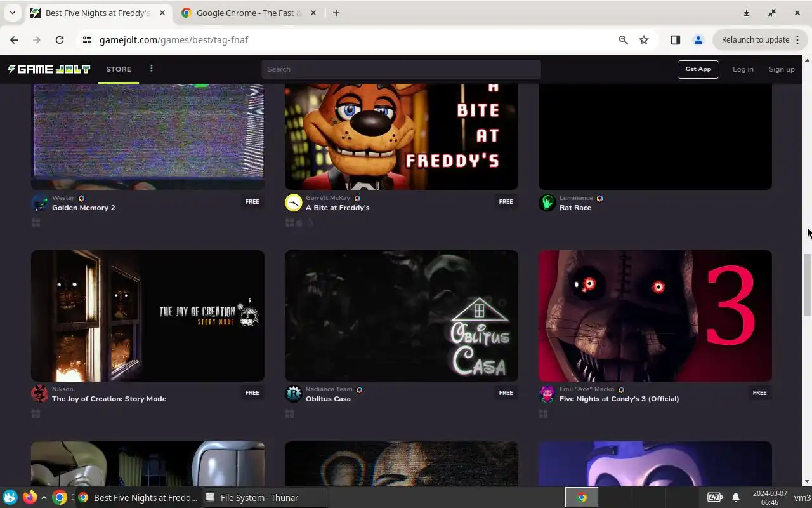
Task: Click the Oblitus Casa title
Action: 328,399
